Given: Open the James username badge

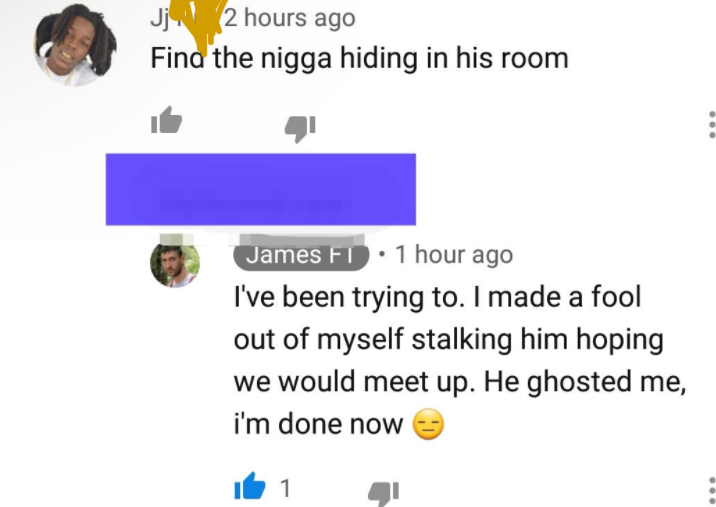Looking at the screenshot, I should [301, 256].
